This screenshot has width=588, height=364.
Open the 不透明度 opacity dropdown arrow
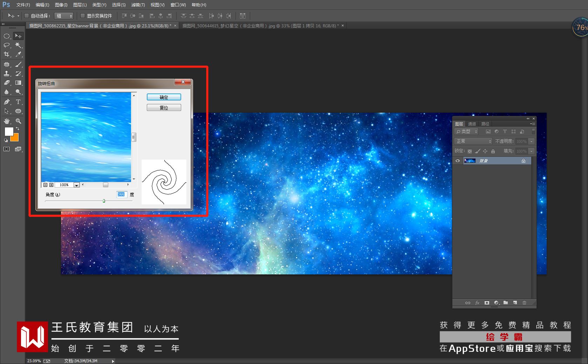(532, 141)
